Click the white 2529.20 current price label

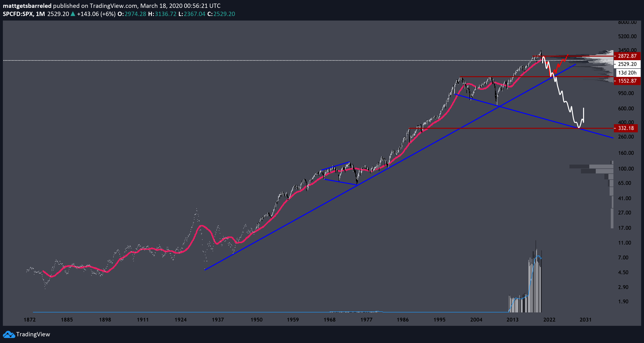627,64
